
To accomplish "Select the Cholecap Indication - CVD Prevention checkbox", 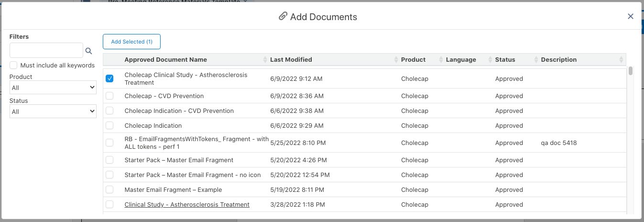I will [x=109, y=111].
